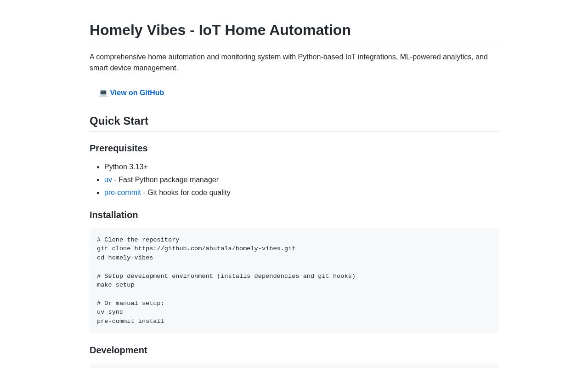Click the git clone command line
Screen dimensions: 588x368
[x=196, y=249]
